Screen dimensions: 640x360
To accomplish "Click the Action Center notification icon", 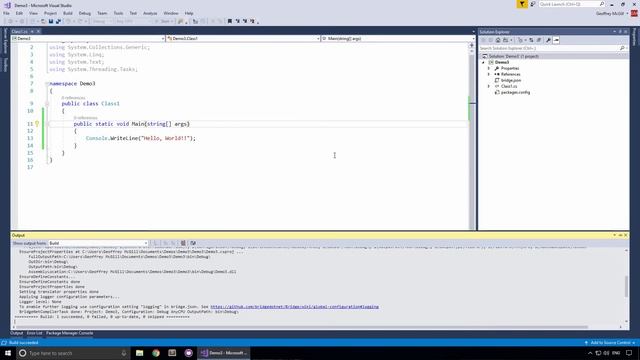I will coord(629,353).
